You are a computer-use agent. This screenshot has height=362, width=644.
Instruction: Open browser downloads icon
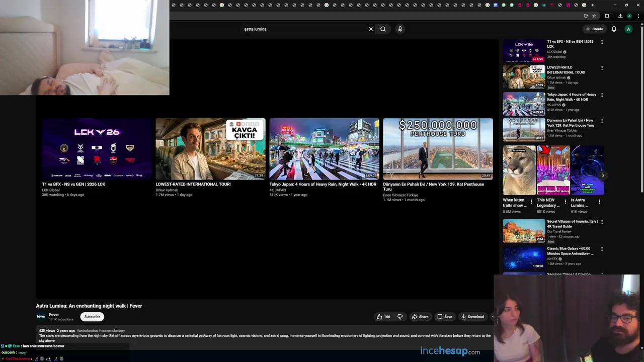tap(620, 16)
